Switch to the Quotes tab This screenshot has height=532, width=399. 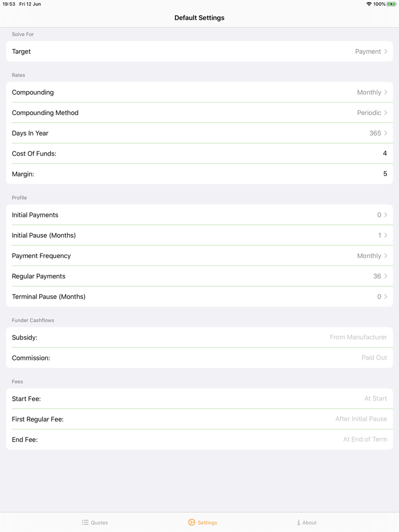tap(95, 522)
